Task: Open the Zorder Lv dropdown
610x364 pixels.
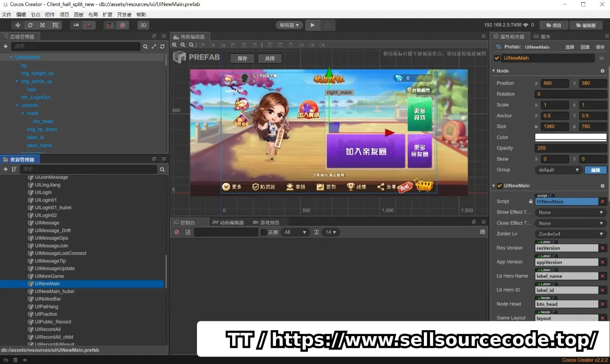Action: pos(571,234)
